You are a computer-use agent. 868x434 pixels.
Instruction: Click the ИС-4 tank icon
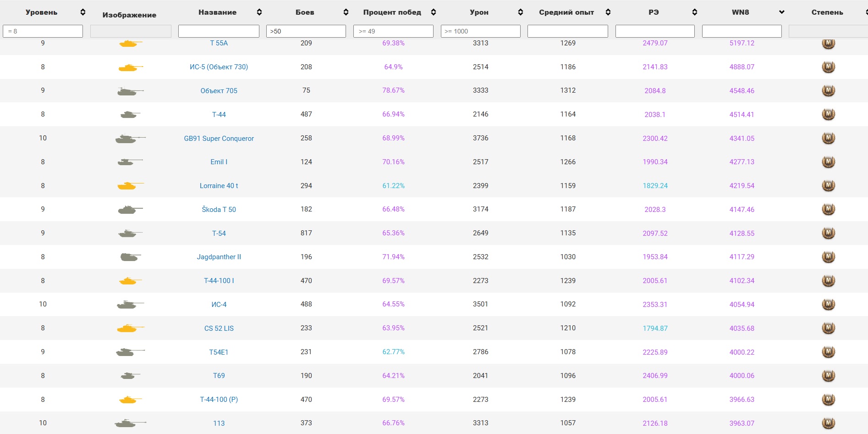click(131, 304)
